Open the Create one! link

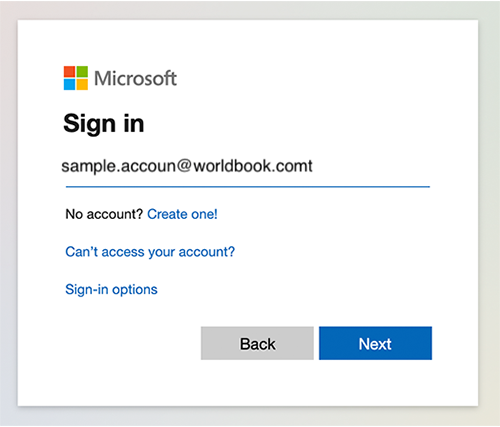tap(182, 214)
